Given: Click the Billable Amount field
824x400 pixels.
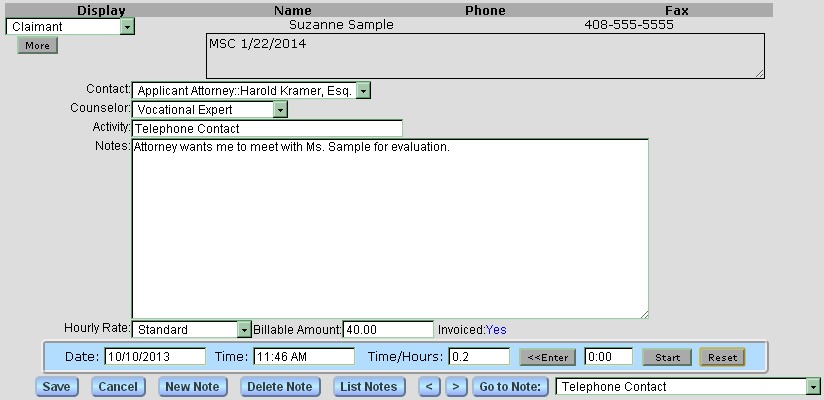Looking at the screenshot, I should (388, 329).
